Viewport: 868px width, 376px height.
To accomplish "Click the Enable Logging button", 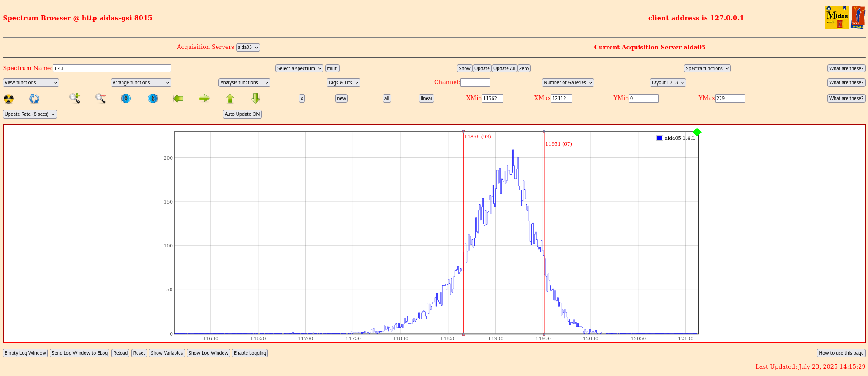I will [250, 353].
